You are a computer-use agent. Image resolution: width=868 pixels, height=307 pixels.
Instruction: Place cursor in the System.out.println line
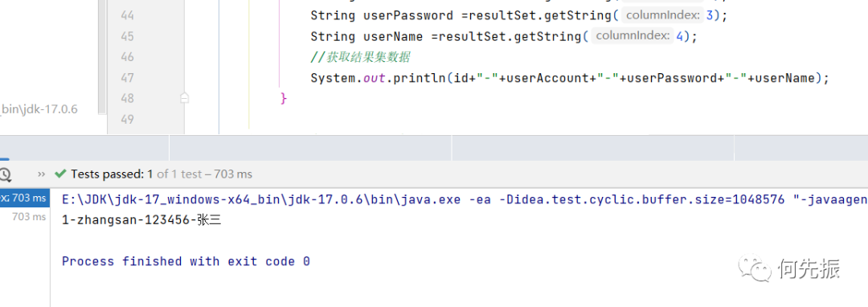point(570,78)
